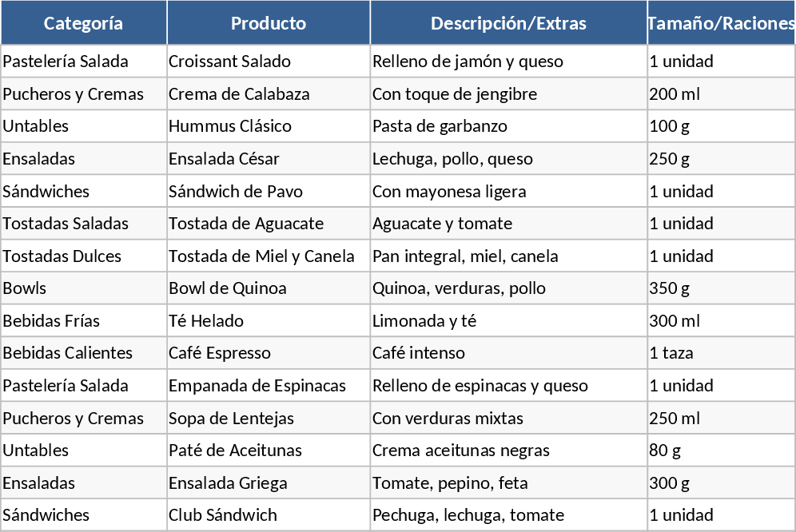Select the Tostadas Saladas category cell
This screenshot has width=796, height=532.
[x=66, y=224]
